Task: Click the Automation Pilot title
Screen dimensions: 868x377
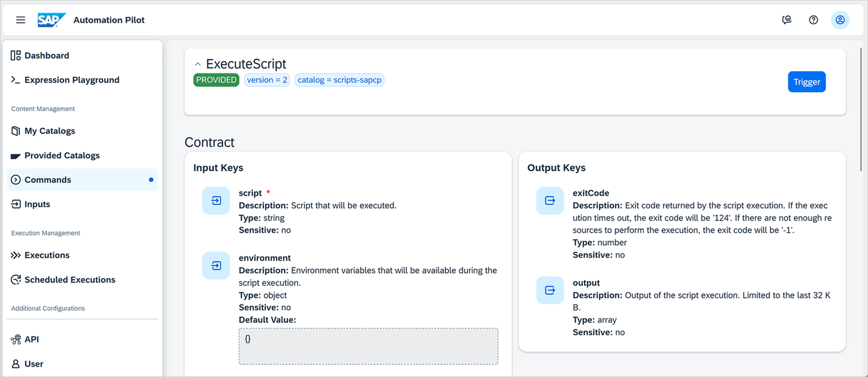Action: click(x=109, y=20)
